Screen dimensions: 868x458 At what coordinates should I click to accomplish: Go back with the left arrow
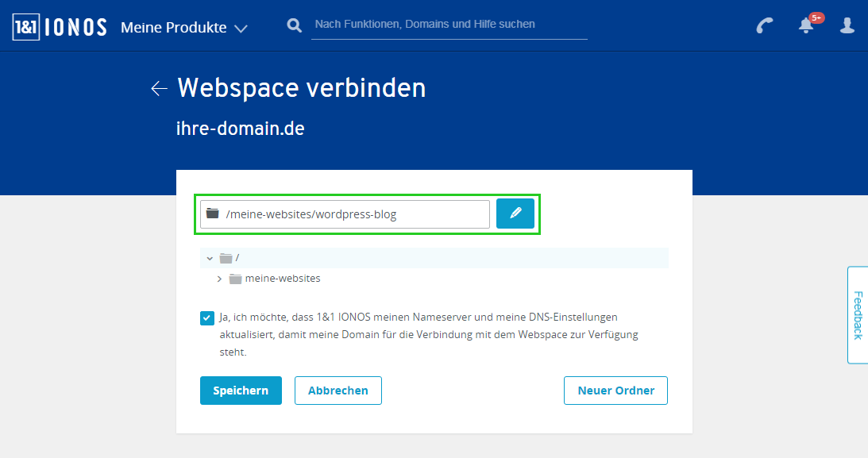pos(159,88)
